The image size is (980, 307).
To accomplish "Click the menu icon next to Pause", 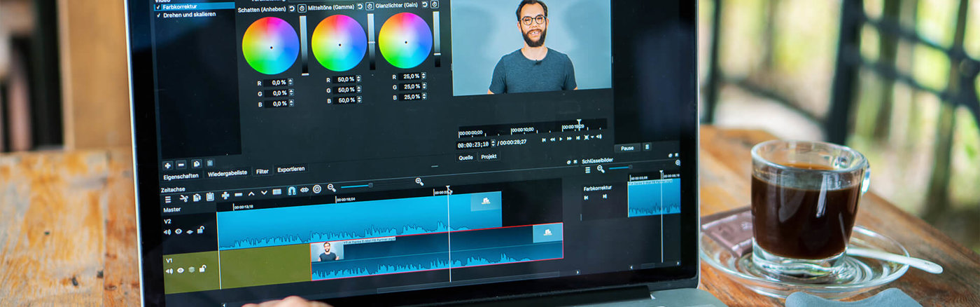I will tap(647, 146).
